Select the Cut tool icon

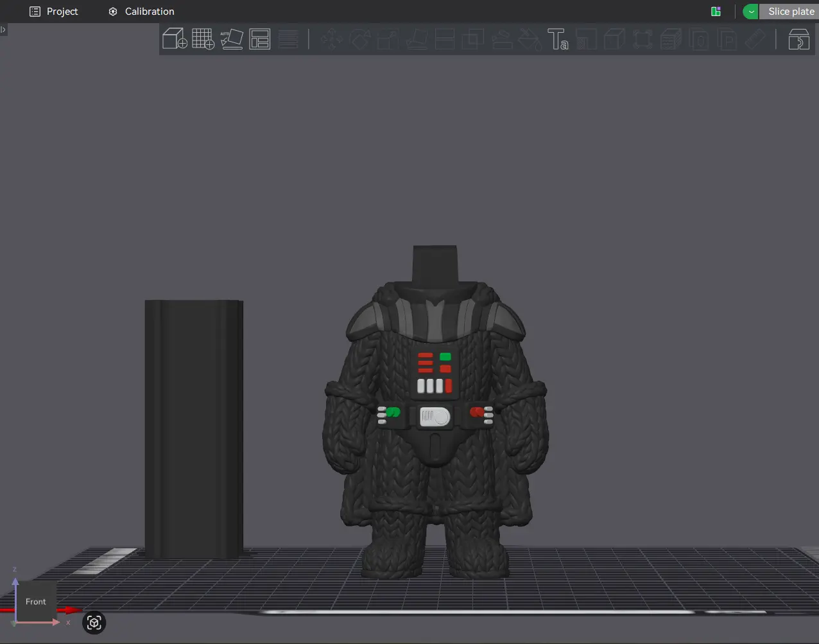pyautogui.click(x=445, y=39)
